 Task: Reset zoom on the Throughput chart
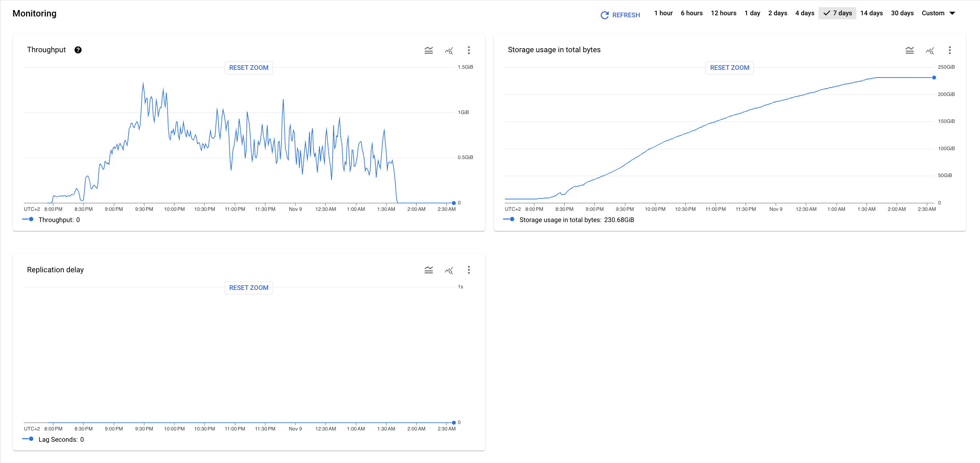pos(248,67)
